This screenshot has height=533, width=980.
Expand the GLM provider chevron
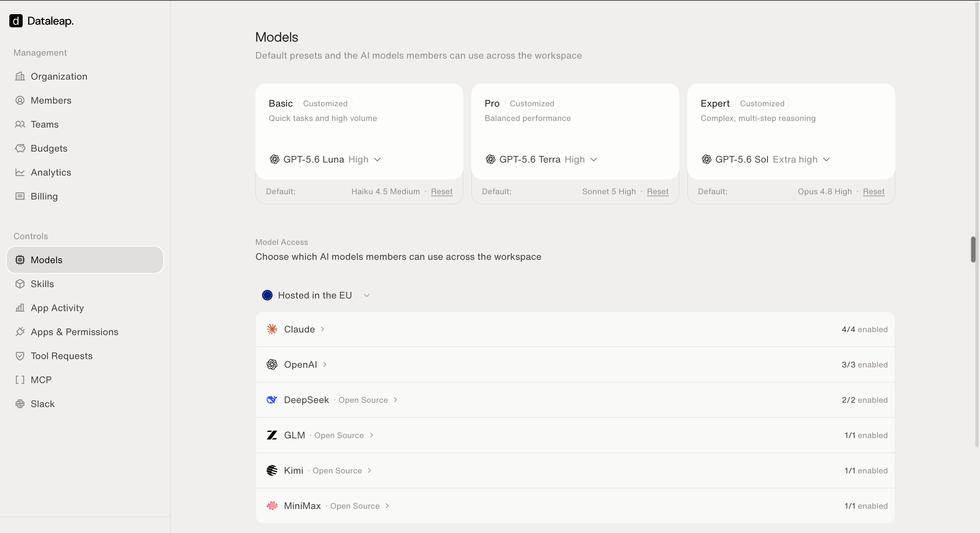[x=371, y=435]
